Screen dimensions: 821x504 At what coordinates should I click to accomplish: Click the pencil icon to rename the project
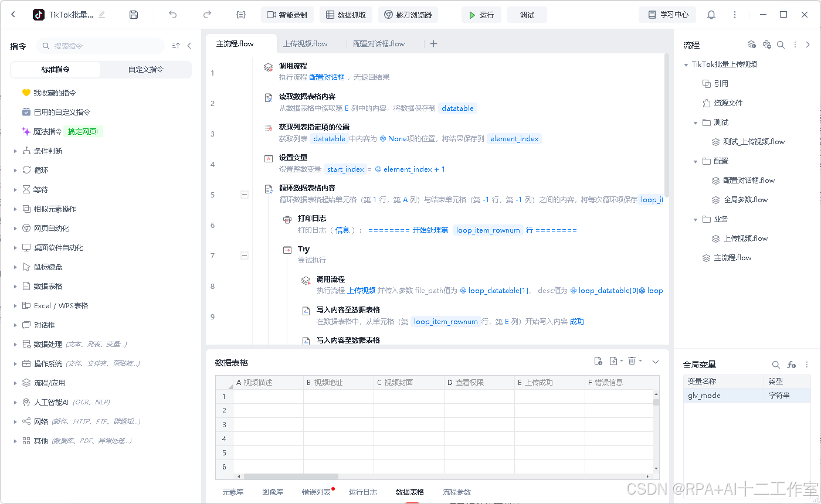tap(102, 15)
